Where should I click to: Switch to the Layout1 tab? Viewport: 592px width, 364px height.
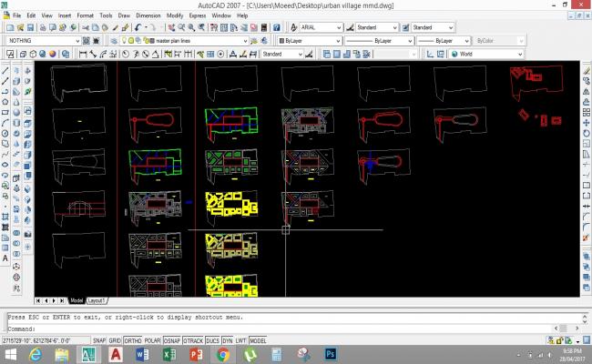[97, 299]
